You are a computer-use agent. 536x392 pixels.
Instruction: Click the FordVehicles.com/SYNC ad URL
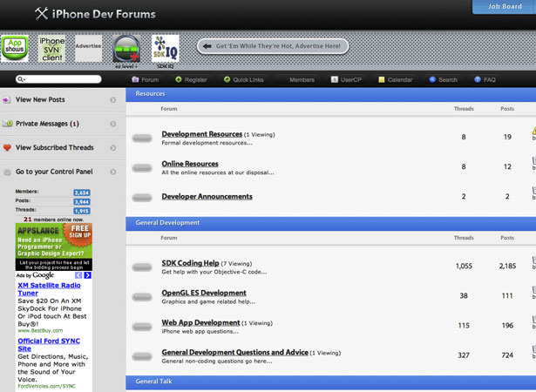pos(46,386)
